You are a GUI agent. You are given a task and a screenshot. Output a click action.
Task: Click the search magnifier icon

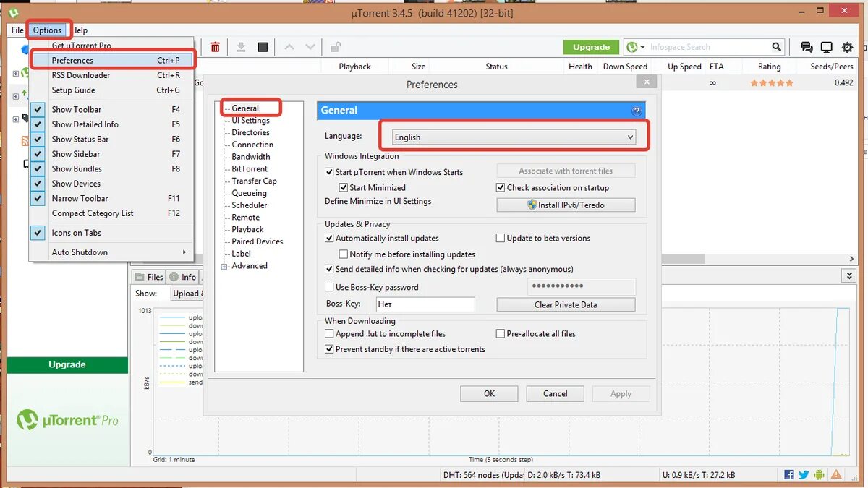(x=776, y=47)
